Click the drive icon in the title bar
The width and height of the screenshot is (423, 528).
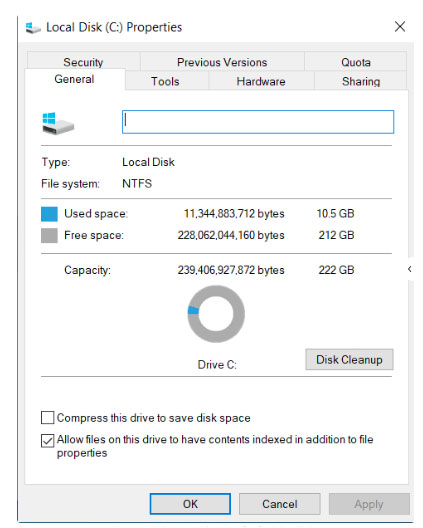coord(33,28)
